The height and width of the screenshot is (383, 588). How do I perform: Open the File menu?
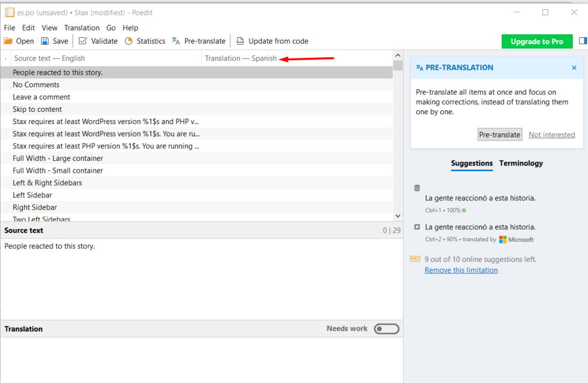point(9,28)
